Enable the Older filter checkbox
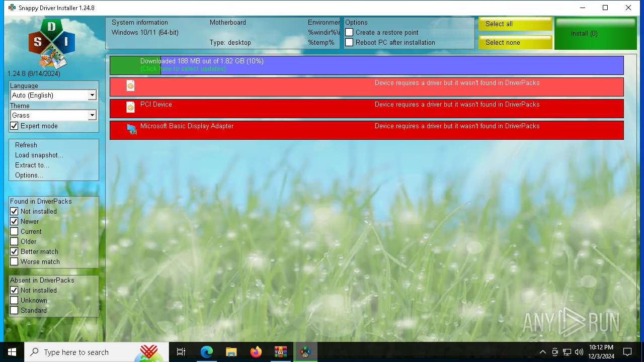Image resolution: width=644 pixels, height=362 pixels. pos(14,241)
